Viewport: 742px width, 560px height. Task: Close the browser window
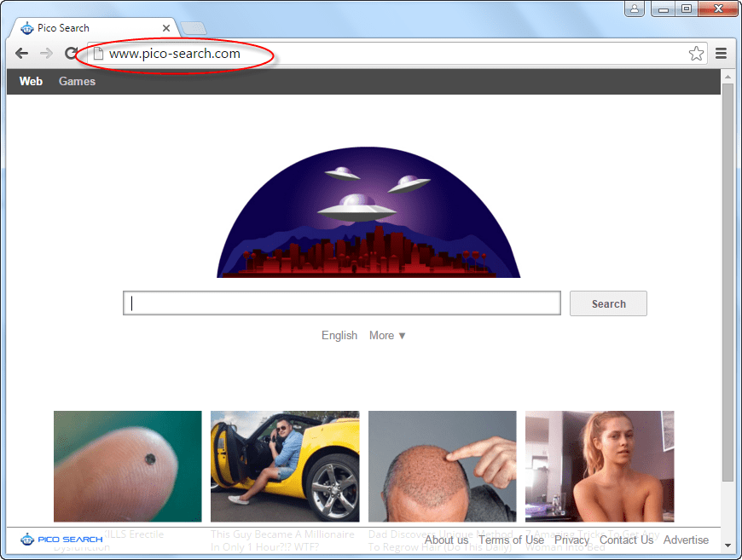pyautogui.click(x=718, y=9)
